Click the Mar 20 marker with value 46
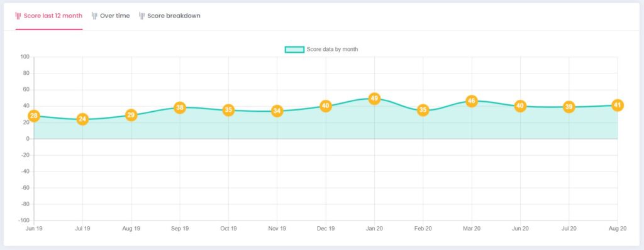The width and height of the screenshot is (644, 250). coord(472,101)
